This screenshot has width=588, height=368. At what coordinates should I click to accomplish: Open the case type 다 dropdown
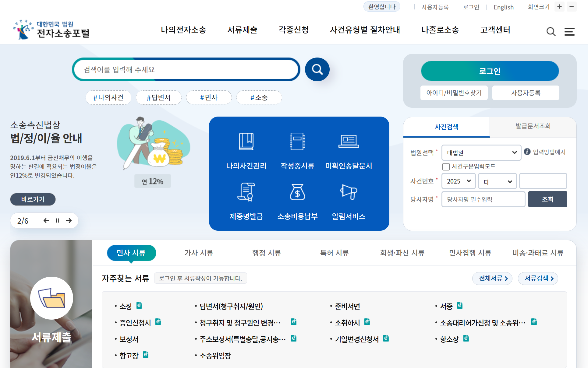coord(497,181)
